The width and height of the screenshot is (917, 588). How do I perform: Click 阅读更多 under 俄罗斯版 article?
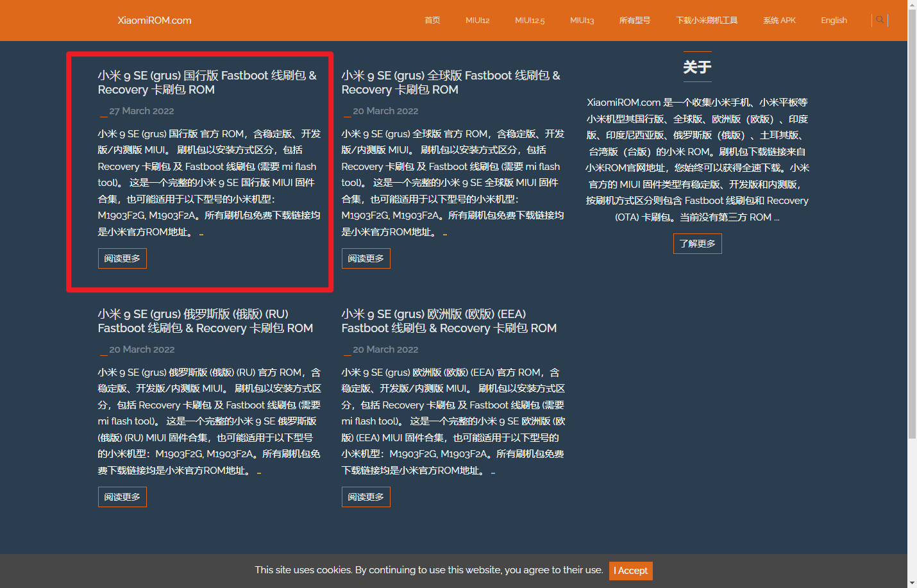coord(122,497)
